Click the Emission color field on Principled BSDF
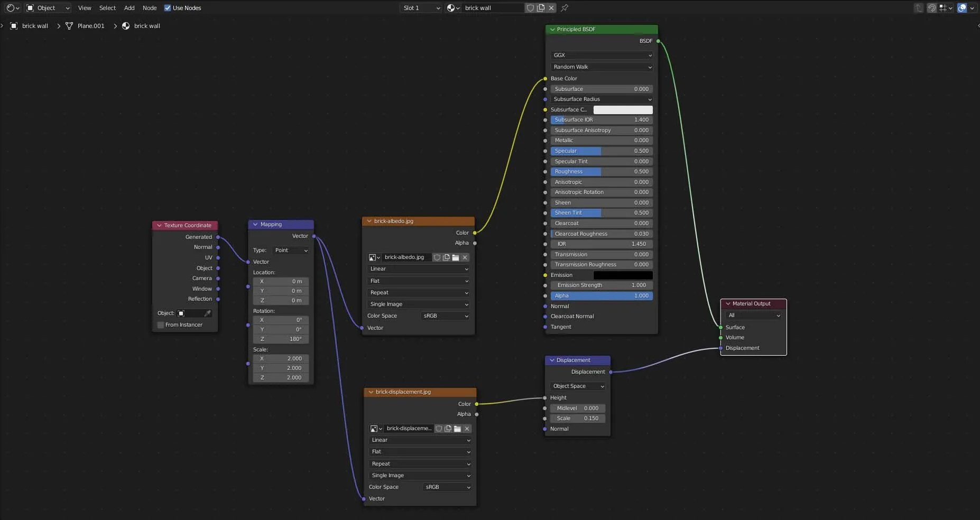The height and width of the screenshot is (520, 980). coord(623,275)
